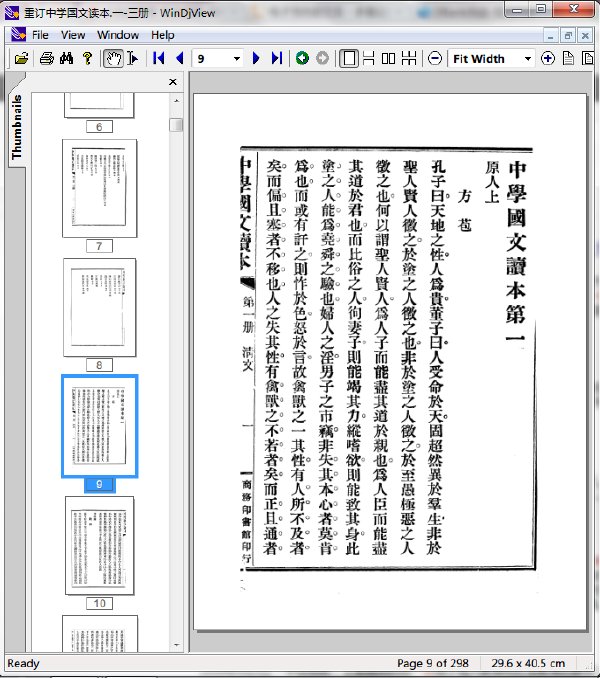Open the page number dropdown arrow
This screenshot has height=678, width=600.
coord(236,59)
